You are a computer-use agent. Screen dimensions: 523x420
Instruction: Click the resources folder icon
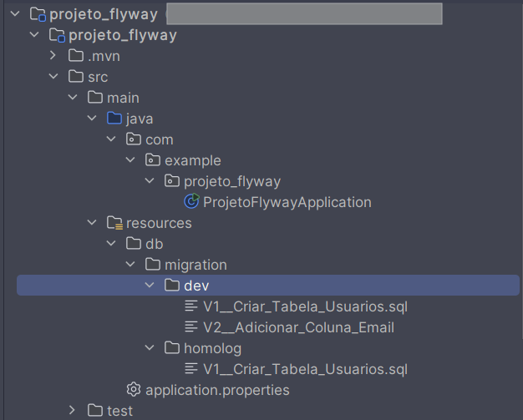click(x=114, y=223)
